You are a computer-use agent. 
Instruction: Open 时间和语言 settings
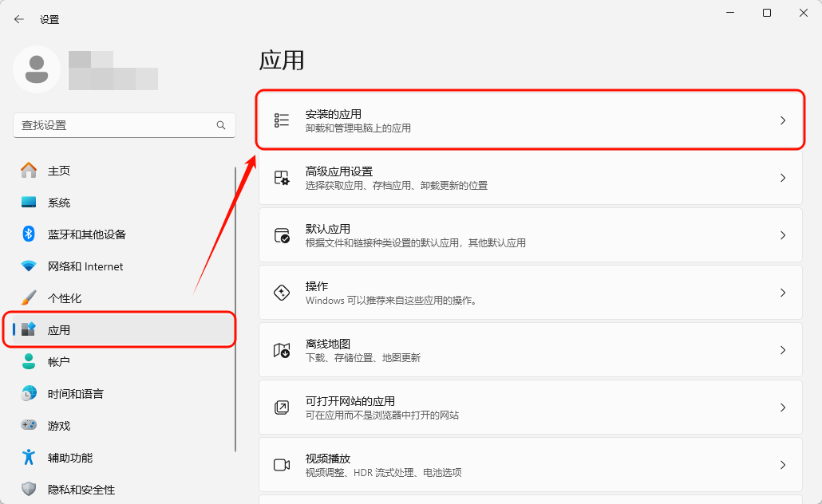[x=124, y=393]
